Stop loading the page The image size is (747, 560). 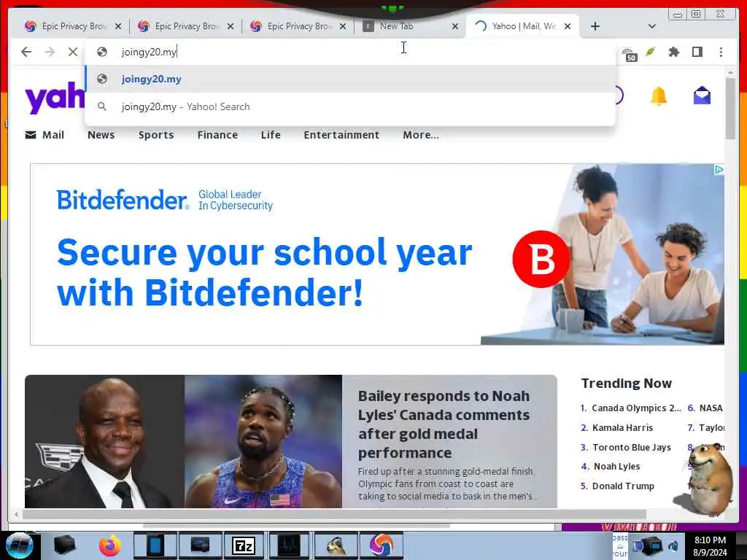pos(72,52)
